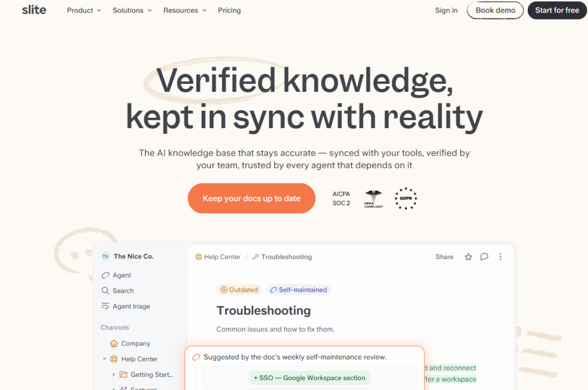Click the Self-maintained tag

pyautogui.click(x=299, y=290)
